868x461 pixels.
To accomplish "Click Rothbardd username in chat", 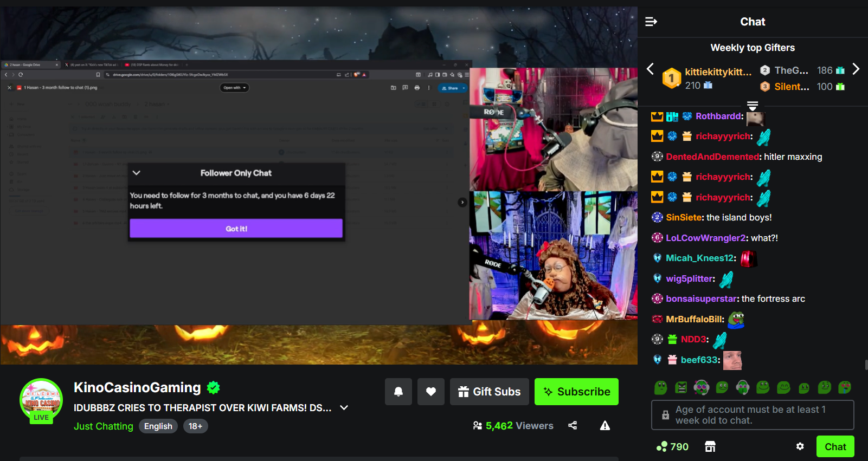I will coord(719,116).
